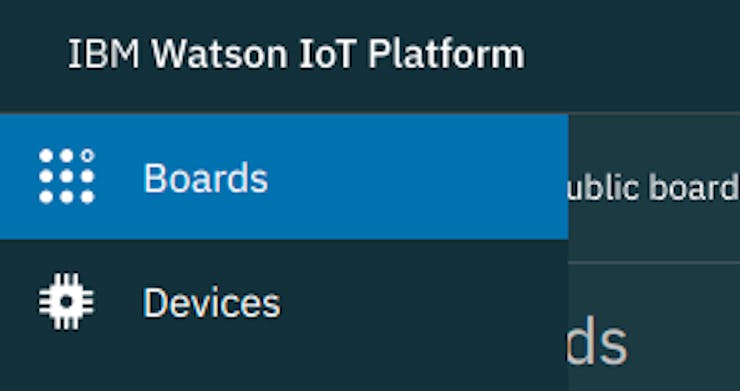
Task: Click the Devices text label
Action: 212,303
